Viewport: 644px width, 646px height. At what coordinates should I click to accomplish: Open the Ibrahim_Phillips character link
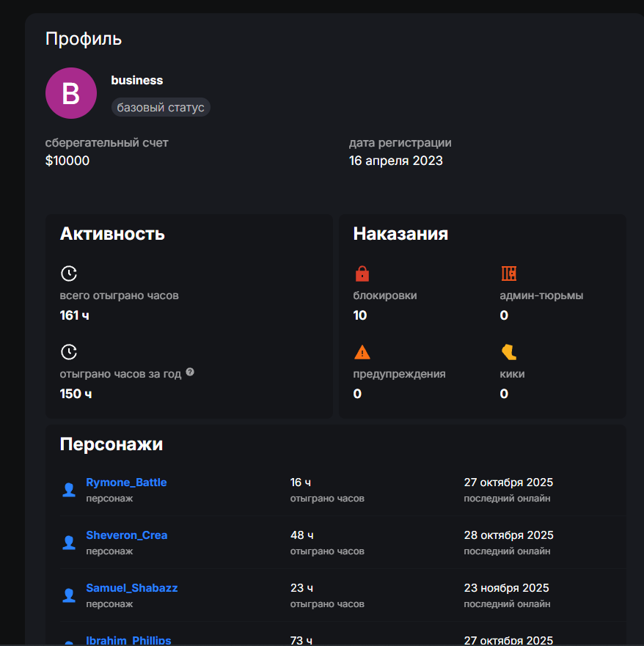click(x=128, y=640)
